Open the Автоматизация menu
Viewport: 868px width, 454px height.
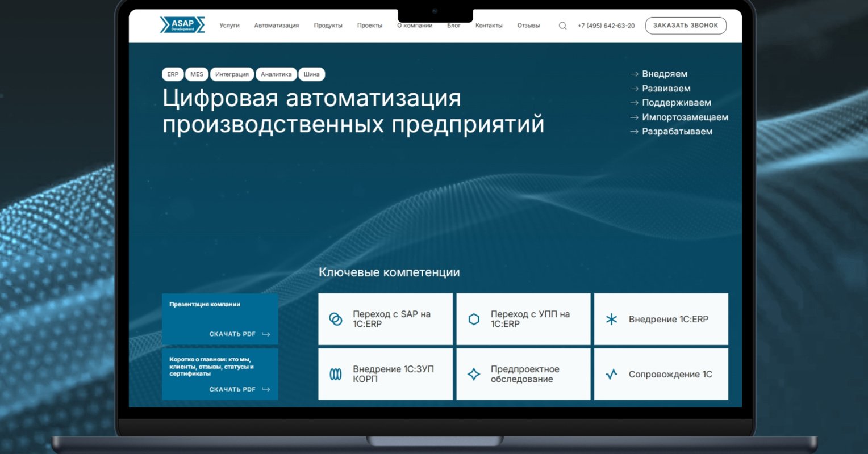click(277, 26)
